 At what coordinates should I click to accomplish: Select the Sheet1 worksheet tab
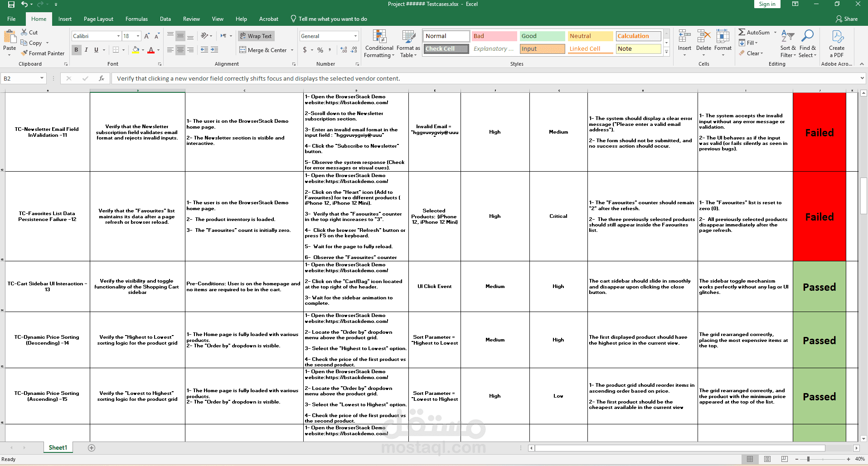58,447
